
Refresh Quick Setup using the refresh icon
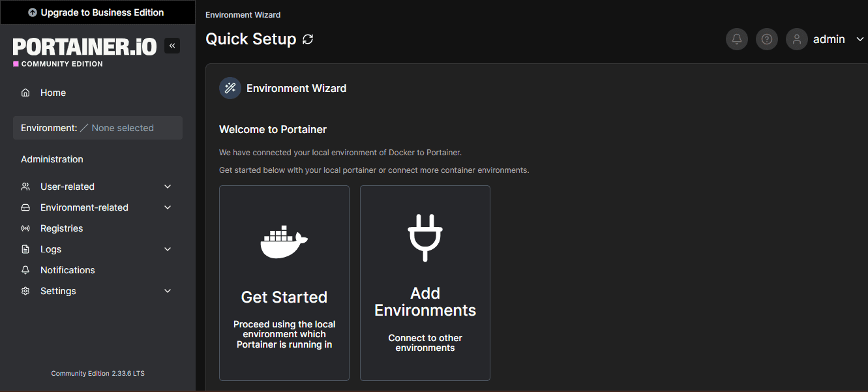(307, 39)
